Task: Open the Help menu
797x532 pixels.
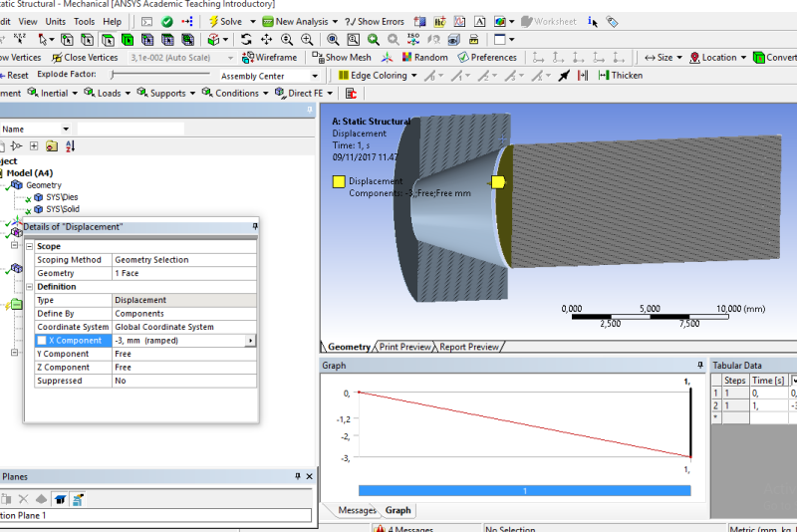Action: click(112, 22)
